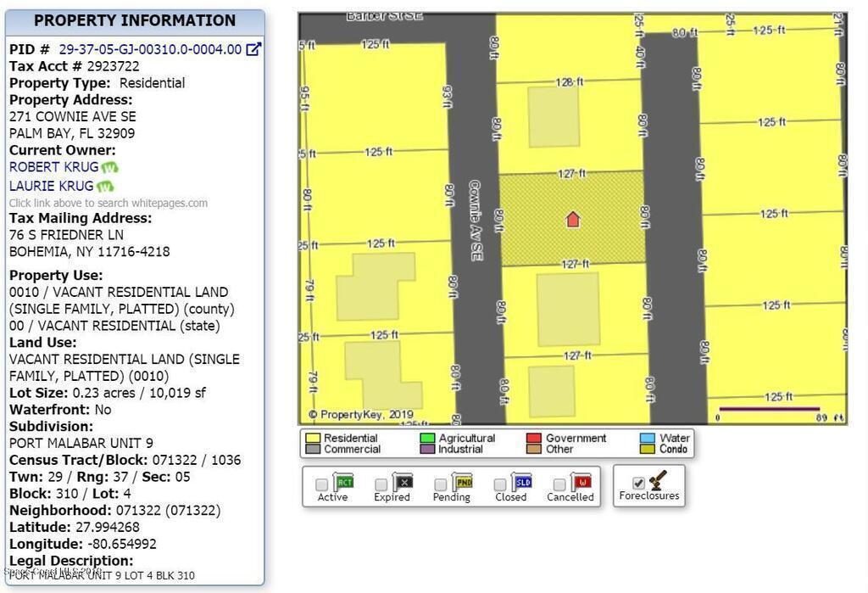Click the blue Closed listing flag icon
This screenshot has height=593, width=868.
[x=521, y=483]
